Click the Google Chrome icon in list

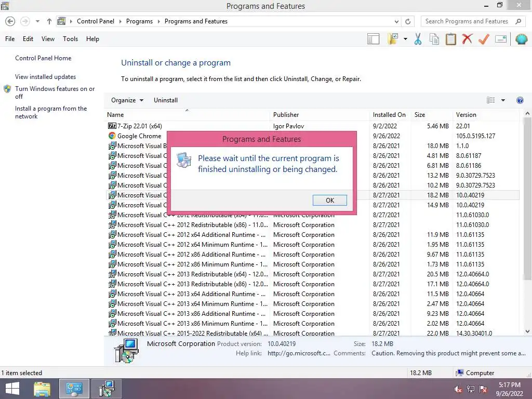(112, 136)
